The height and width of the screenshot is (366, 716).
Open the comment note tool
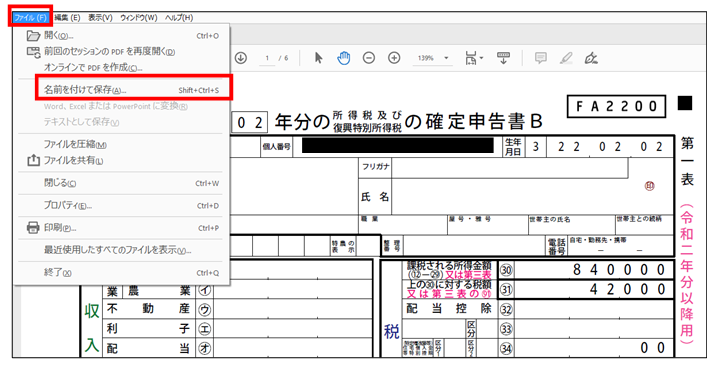coord(541,58)
